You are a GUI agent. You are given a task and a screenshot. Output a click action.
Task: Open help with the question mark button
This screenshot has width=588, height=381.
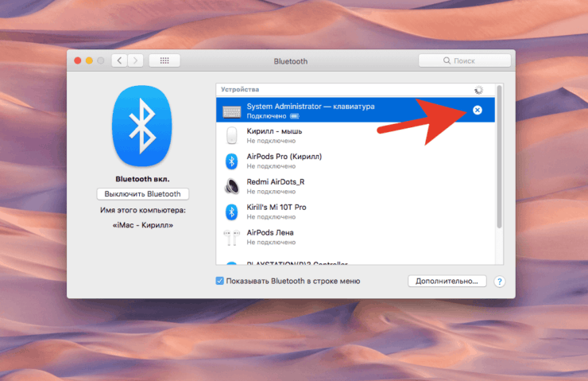[x=500, y=282]
